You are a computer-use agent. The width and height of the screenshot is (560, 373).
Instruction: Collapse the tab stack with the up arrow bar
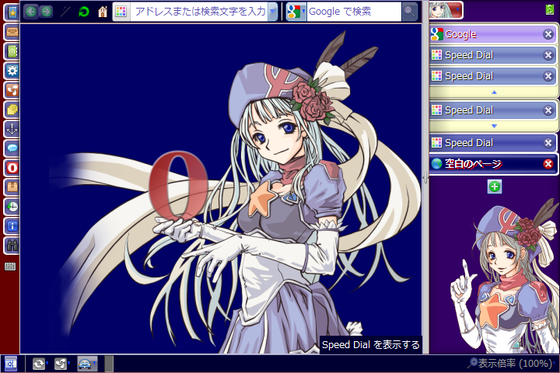[x=494, y=92]
